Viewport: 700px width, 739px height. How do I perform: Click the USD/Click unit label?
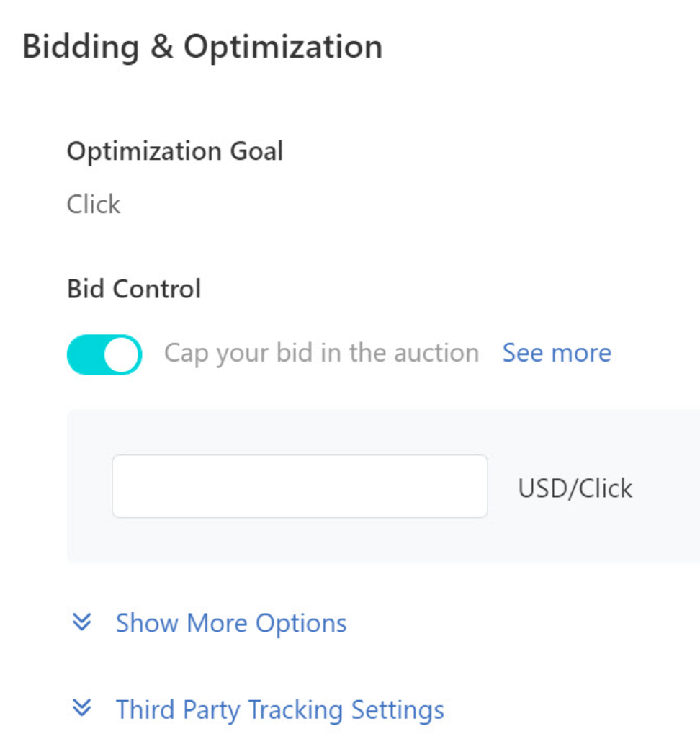tap(575, 488)
